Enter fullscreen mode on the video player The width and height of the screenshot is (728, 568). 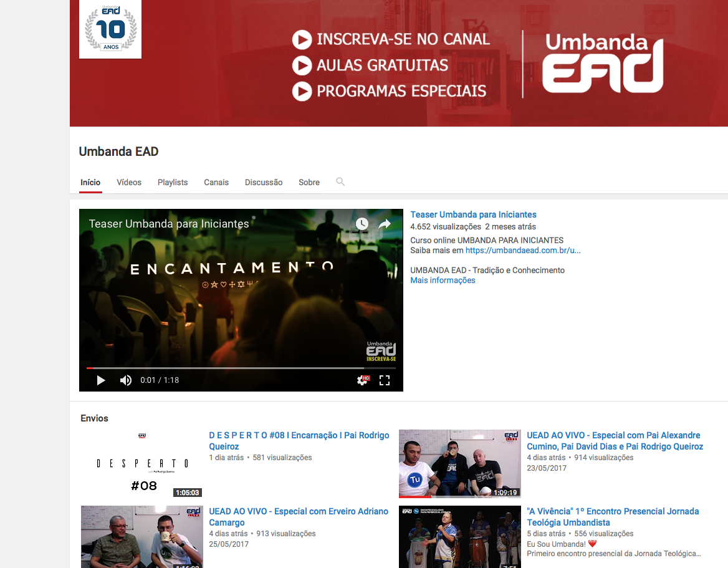pos(385,380)
